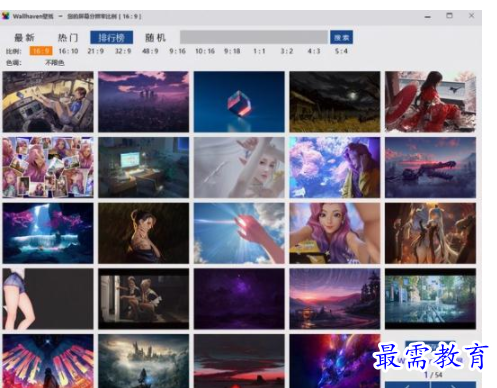This screenshot has height=388, width=497.
Task: Focus the gray search input box
Action: point(254,37)
